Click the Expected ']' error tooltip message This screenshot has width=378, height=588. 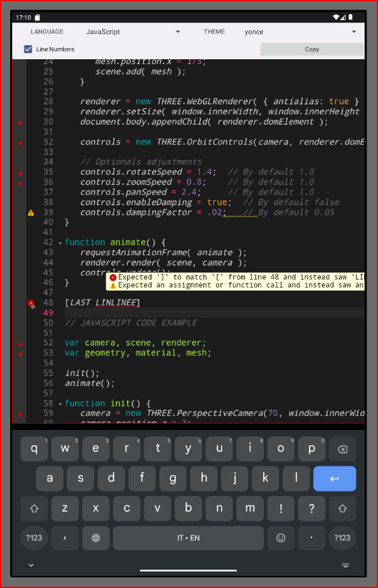(x=237, y=277)
